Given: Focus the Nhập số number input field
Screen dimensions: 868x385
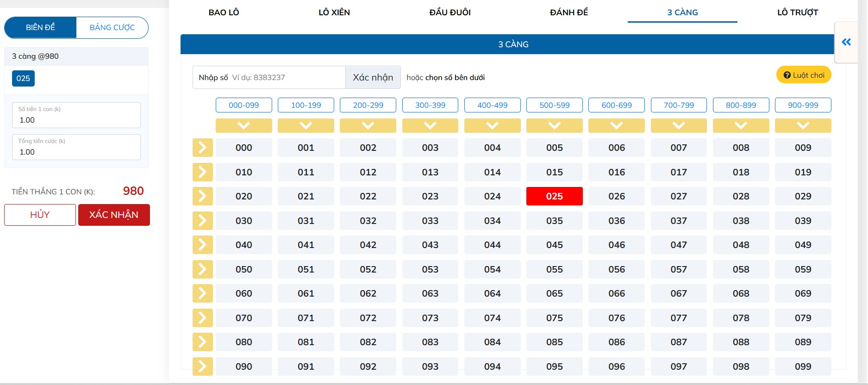Looking at the screenshot, I should click(287, 77).
